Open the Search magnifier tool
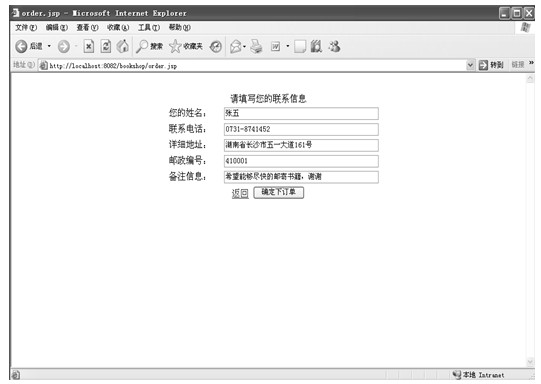Viewport: 541px width, 384px height. click(x=142, y=46)
